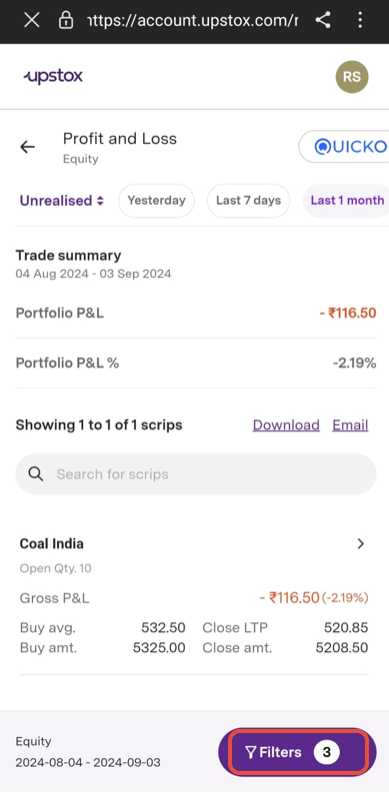Select the Last 1 month chip
389x797 pixels.
346,201
